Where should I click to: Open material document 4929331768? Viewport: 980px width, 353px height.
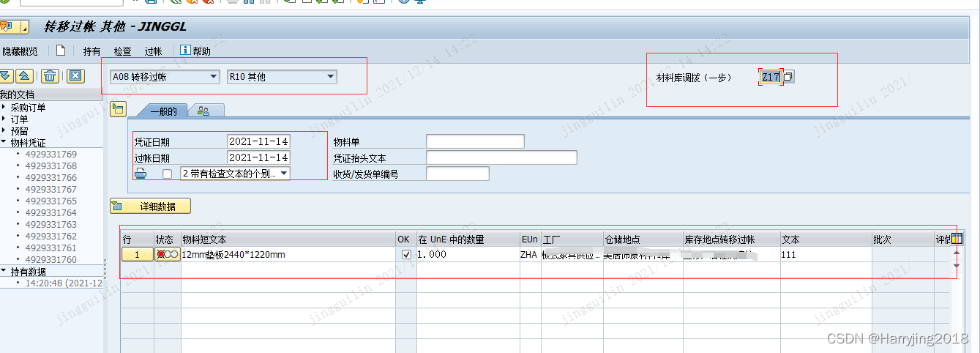(x=51, y=166)
